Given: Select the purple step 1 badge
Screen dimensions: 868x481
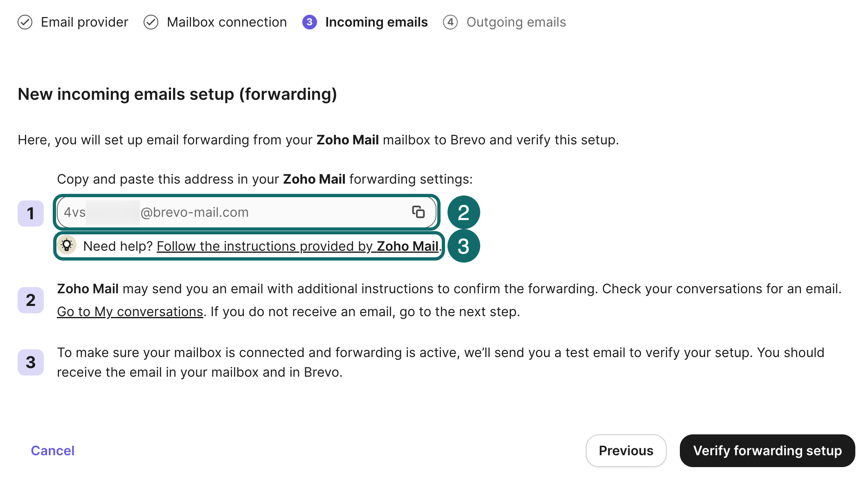Looking at the screenshot, I should [31, 213].
